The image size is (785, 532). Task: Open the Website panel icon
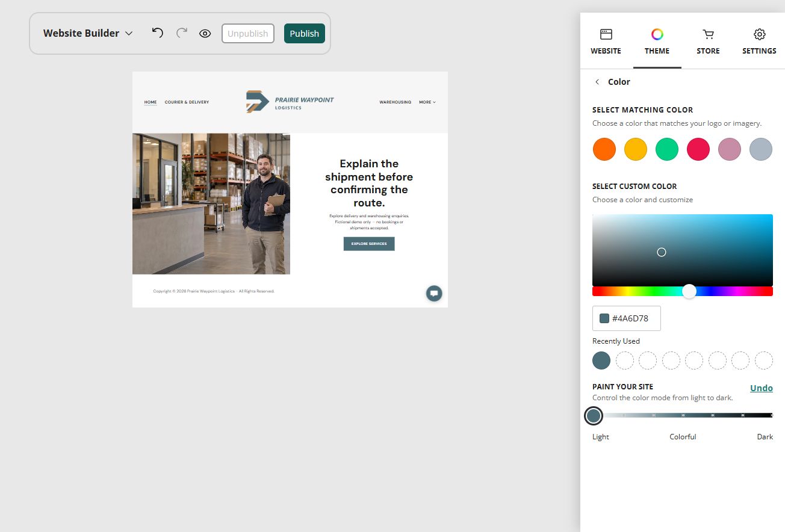click(606, 34)
